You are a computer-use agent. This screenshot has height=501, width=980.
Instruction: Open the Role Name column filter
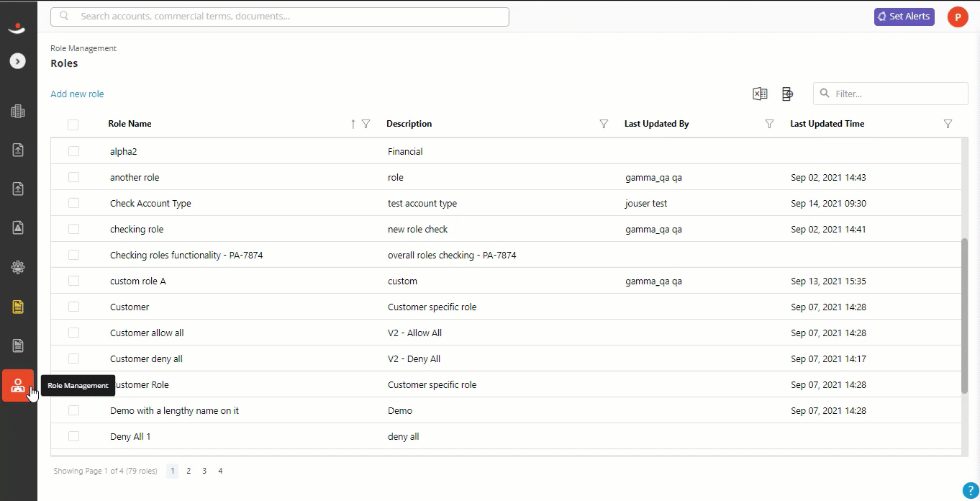point(366,124)
